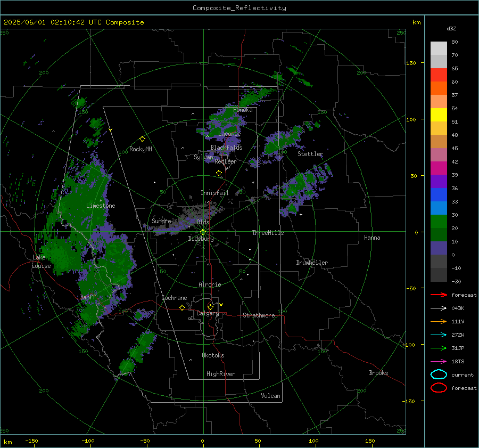Pick the magenta 39-42 dBZ swatch
479x448 pixels.
pyautogui.click(x=439, y=168)
